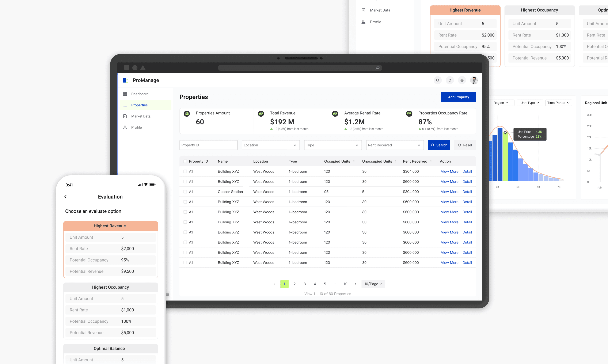The height and width of the screenshot is (364, 608).
Task: Click the search icon in ProManage header
Action: click(438, 80)
